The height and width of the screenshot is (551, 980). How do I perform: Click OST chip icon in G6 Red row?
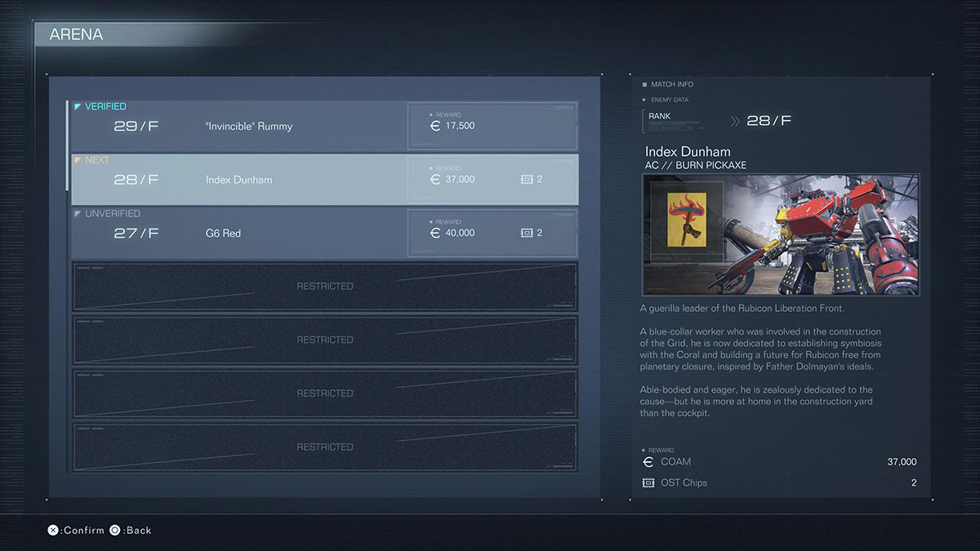[x=526, y=233]
